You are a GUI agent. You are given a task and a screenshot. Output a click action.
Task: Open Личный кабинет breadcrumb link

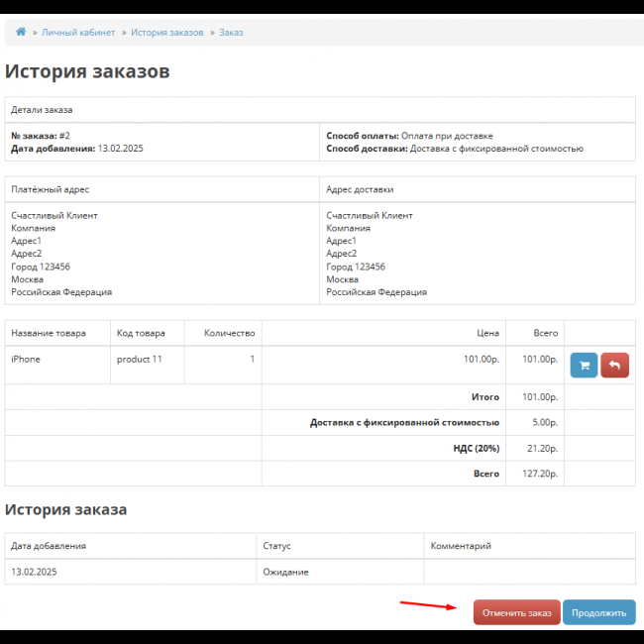pos(78,33)
